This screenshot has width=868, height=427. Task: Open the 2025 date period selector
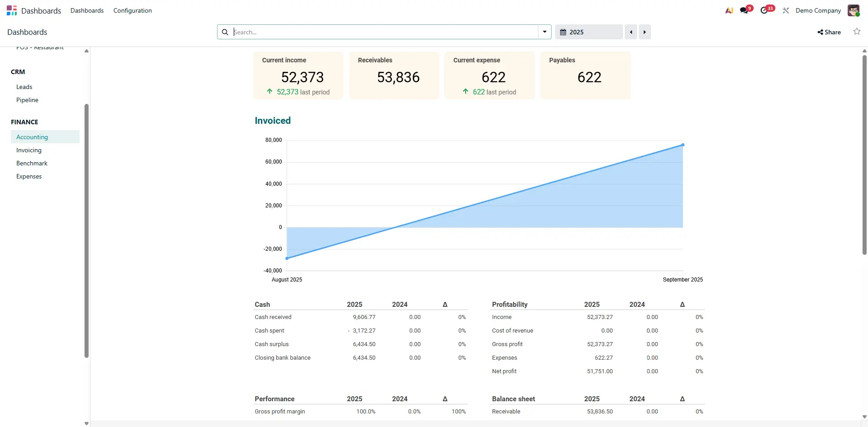click(x=589, y=32)
